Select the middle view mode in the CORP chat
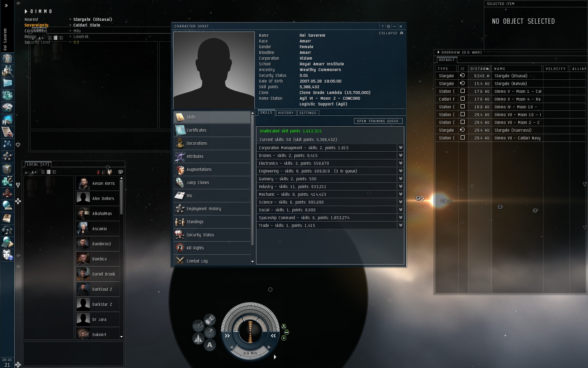The width and height of the screenshot is (588, 368). [x=56, y=38]
